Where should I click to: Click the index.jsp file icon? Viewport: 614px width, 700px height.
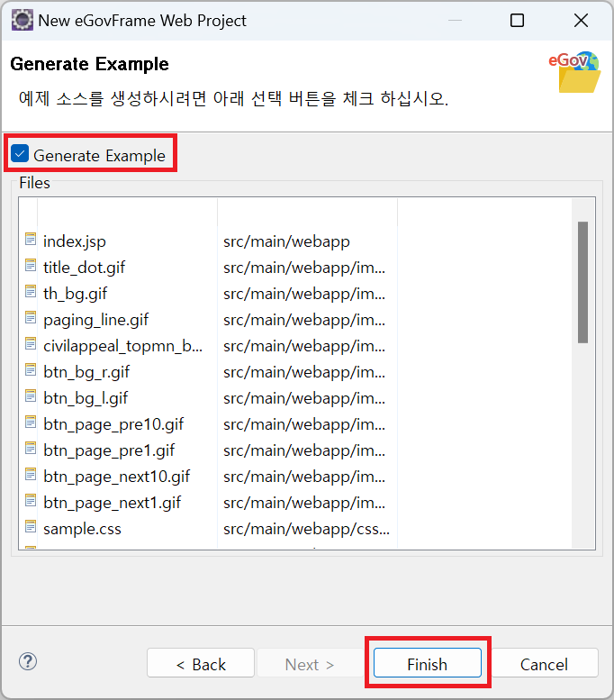32,241
